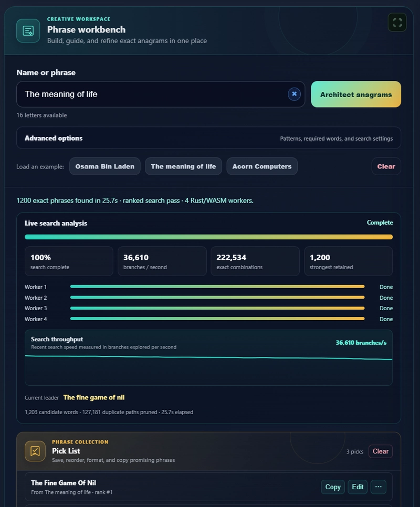Click the Search throughput chart line
Viewport: 420px width, 507px height.
208,357
